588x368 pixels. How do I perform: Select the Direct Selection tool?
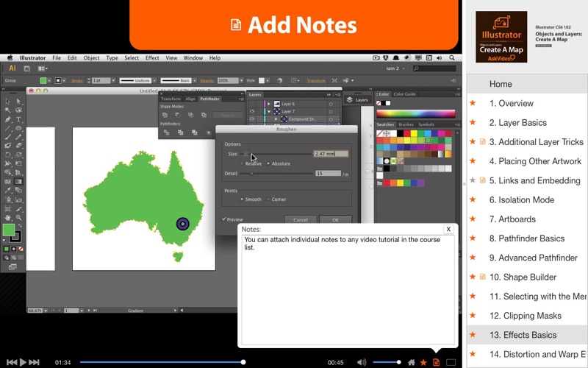pyautogui.click(x=18, y=101)
